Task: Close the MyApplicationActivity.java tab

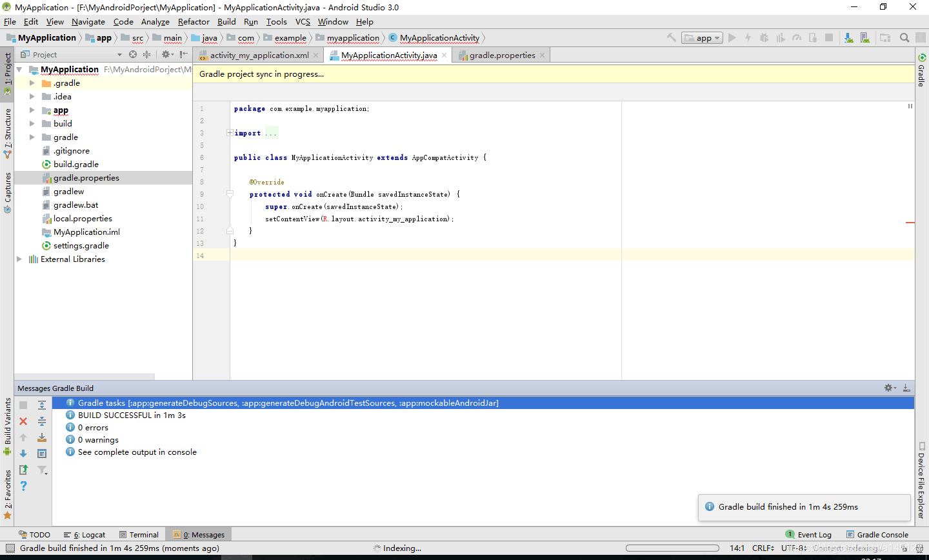Action: point(445,55)
